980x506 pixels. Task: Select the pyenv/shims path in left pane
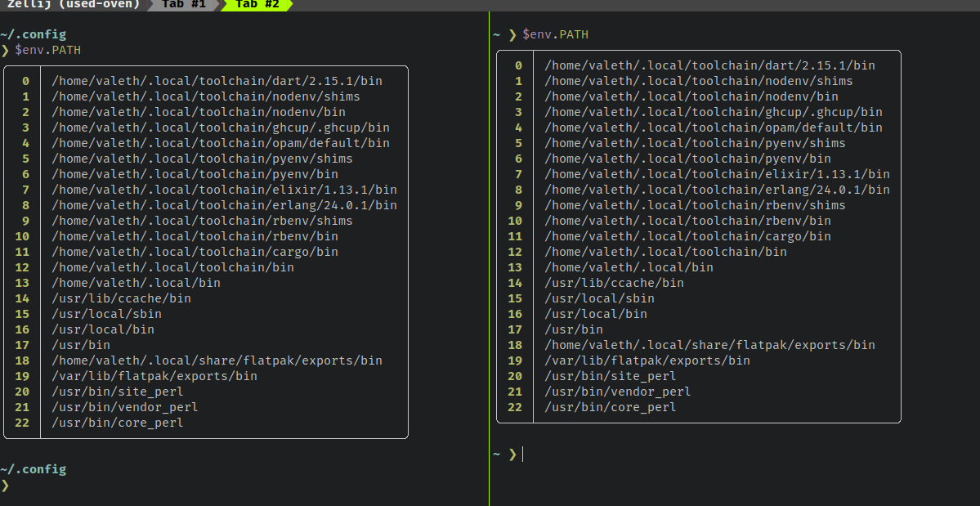click(202, 159)
